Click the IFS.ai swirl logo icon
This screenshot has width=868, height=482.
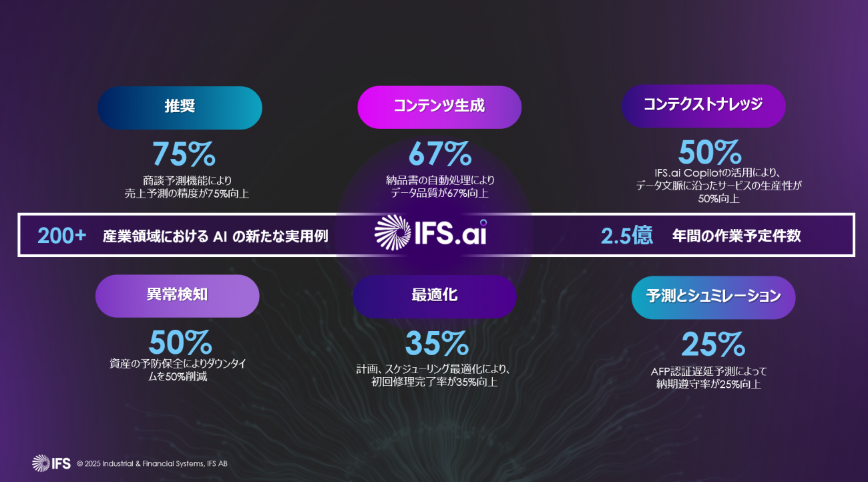(x=392, y=235)
